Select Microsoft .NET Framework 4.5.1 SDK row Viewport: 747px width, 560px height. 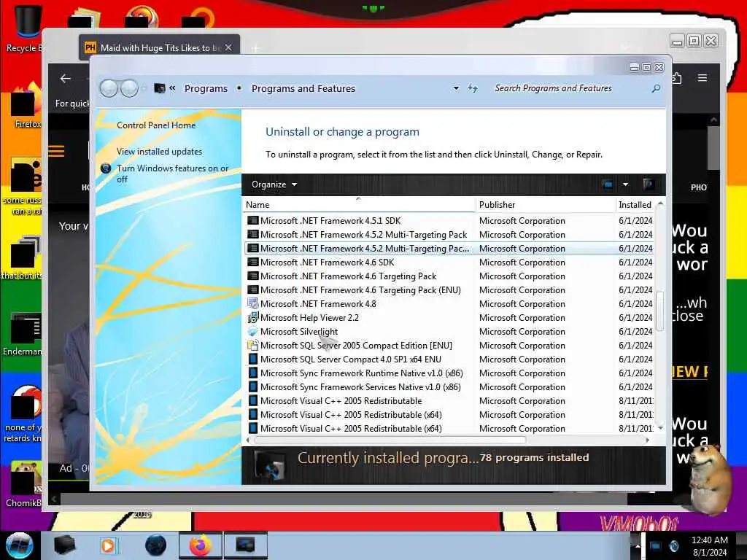(449, 221)
